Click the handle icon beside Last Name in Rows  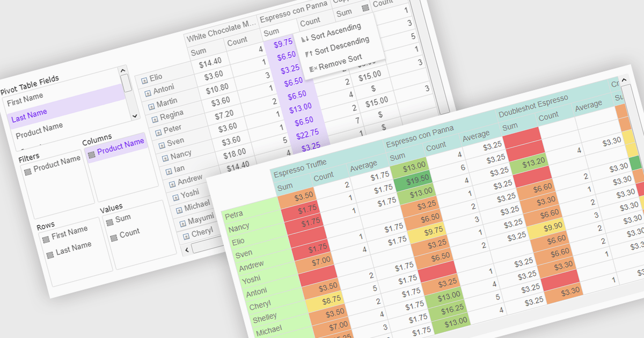coord(50,254)
